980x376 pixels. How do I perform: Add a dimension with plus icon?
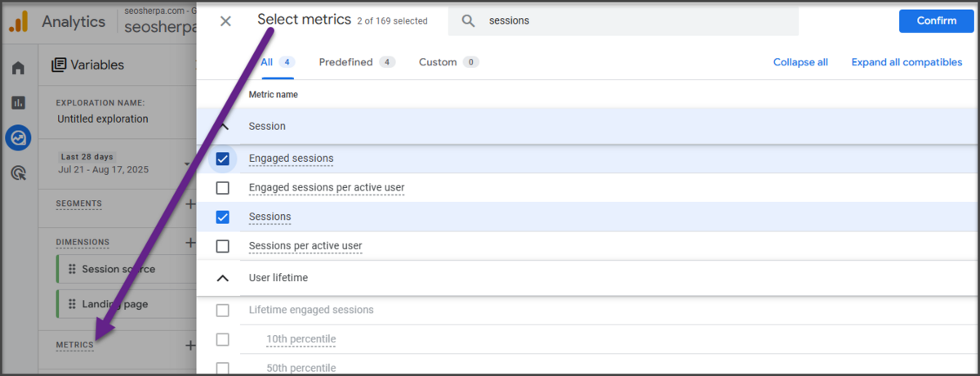click(190, 242)
